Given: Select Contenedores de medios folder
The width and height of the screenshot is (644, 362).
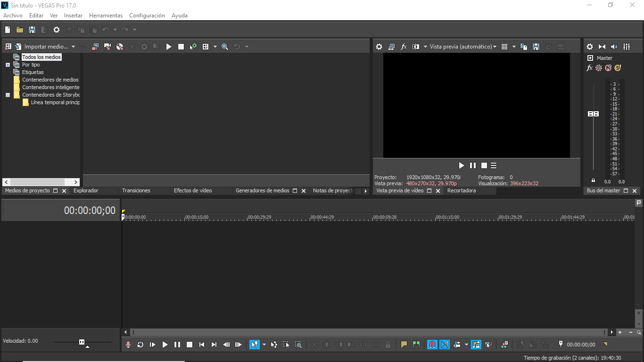Looking at the screenshot, I should click(50, 80).
